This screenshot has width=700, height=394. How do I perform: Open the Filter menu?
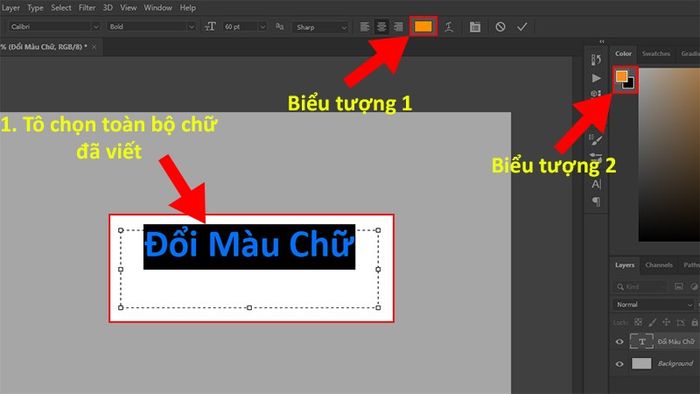tap(87, 8)
